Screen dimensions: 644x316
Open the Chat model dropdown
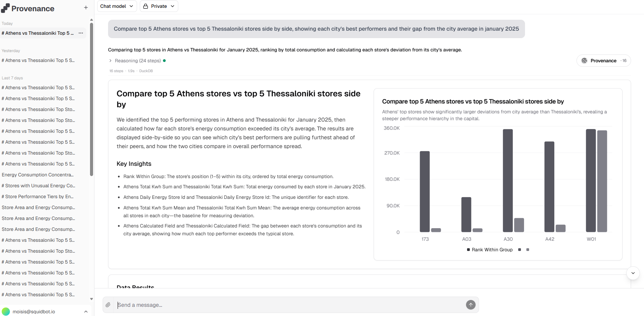(x=117, y=6)
